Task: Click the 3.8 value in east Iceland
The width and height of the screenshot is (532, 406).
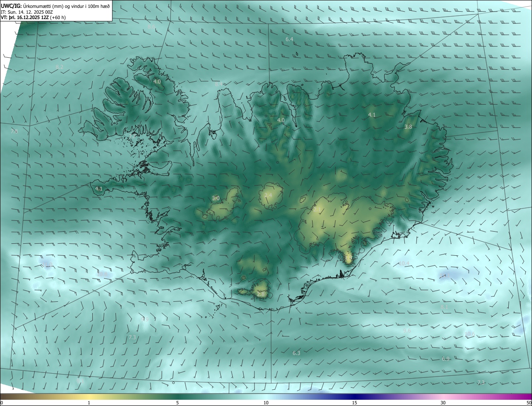Action: pos(408,127)
